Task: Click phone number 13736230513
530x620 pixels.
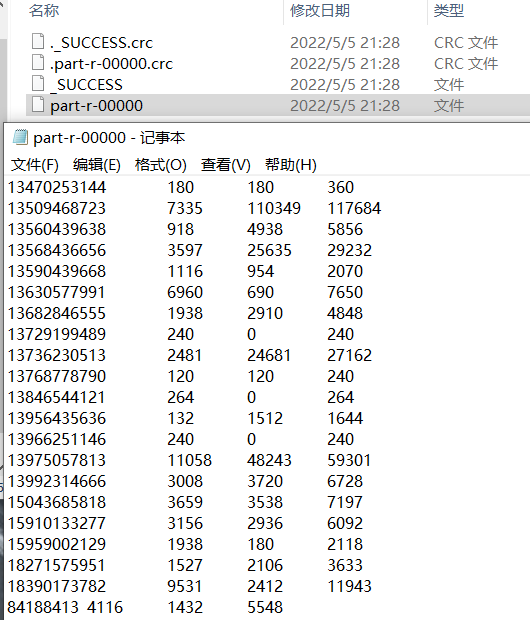Action: [x=57, y=355]
